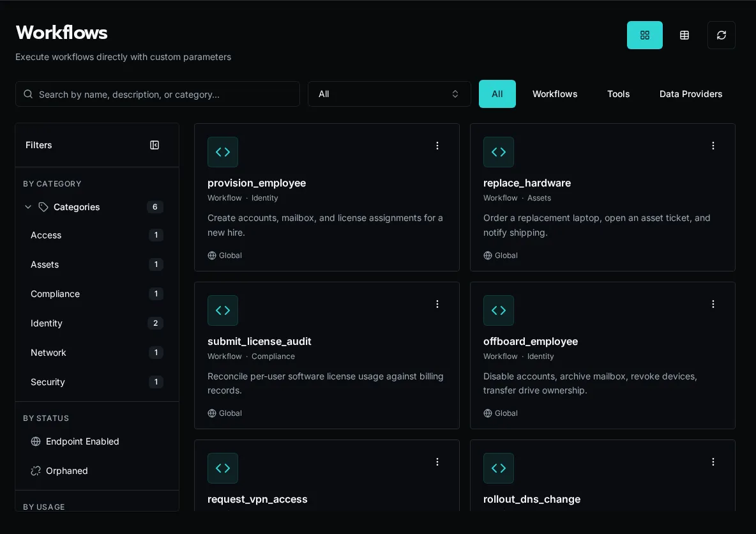756x534 pixels.
Task: Click globe icon on offboard_employee card
Action: coord(487,413)
